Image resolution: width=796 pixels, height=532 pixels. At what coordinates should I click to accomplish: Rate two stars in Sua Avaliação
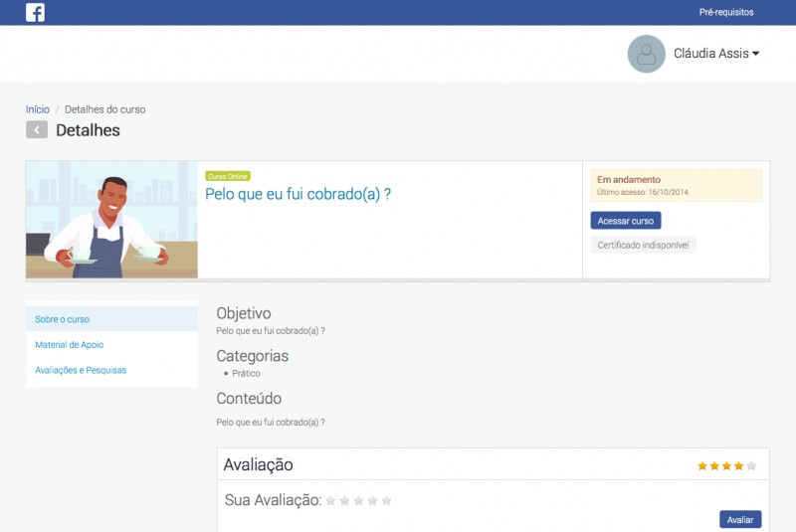point(345,500)
